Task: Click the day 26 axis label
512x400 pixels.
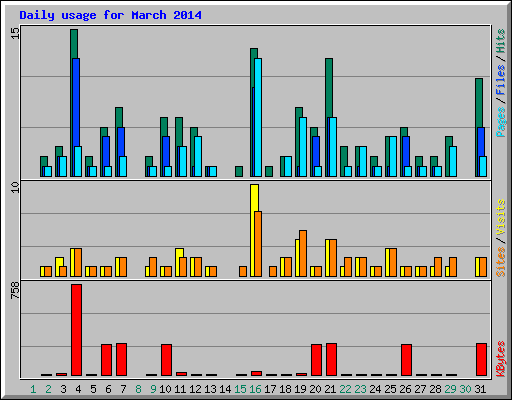Action: click(405, 389)
